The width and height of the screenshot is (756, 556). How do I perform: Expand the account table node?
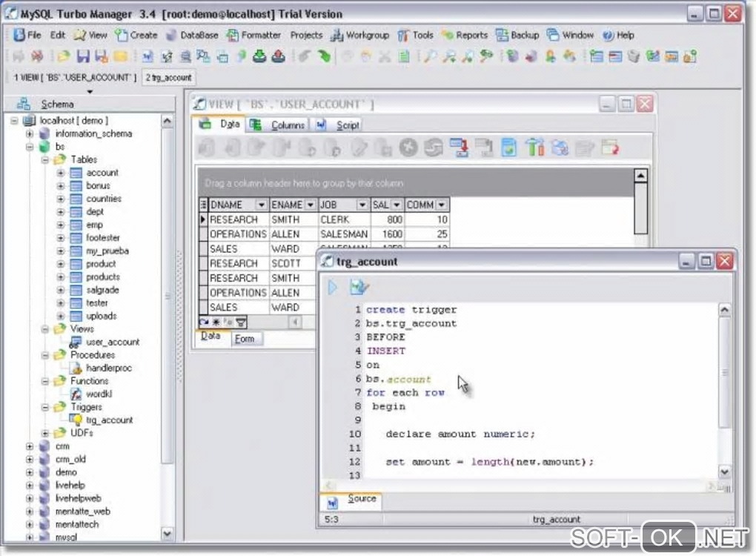pos(60,173)
